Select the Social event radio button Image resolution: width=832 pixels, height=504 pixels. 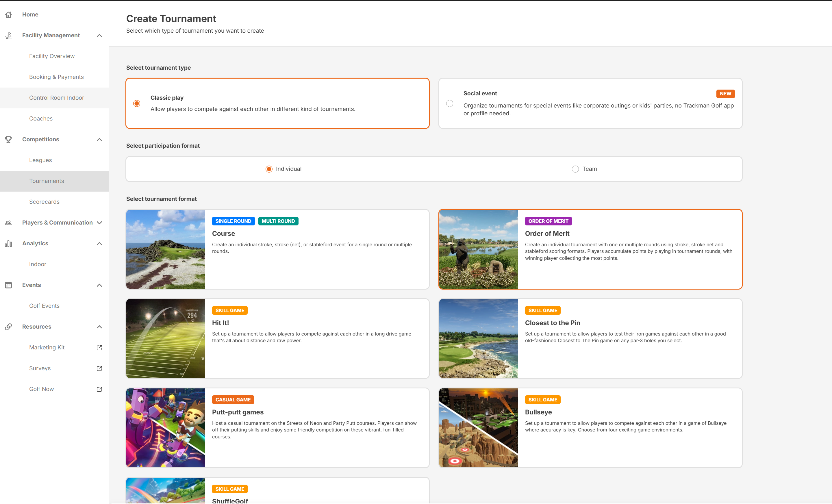[x=449, y=103]
